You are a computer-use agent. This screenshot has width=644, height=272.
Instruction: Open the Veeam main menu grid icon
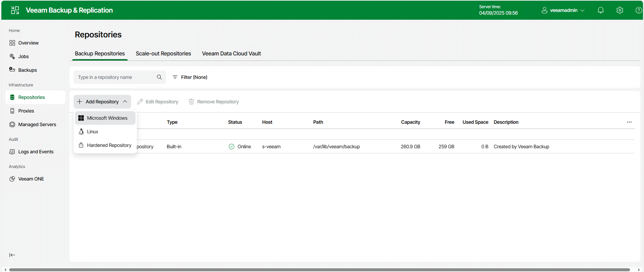click(x=15, y=10)
